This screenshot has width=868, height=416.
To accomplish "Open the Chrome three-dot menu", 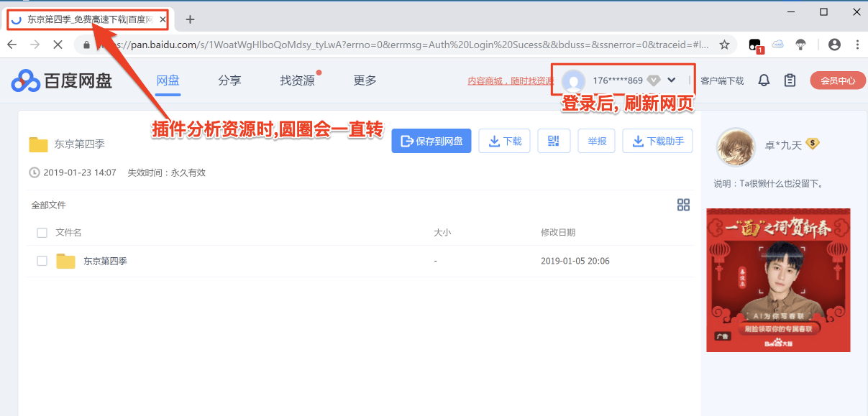I will pos(857,45).
